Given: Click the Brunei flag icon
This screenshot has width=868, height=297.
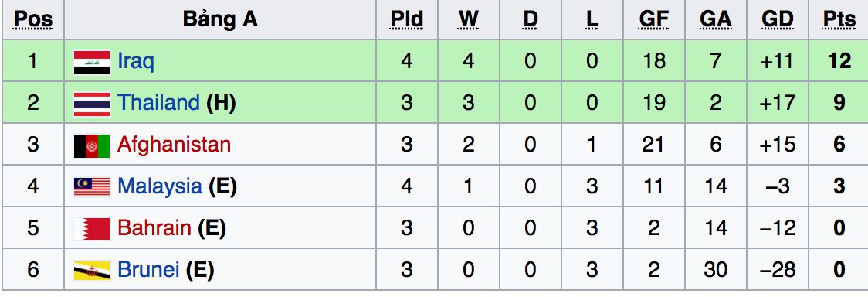Looking at the screenshot, I should 92,271.
